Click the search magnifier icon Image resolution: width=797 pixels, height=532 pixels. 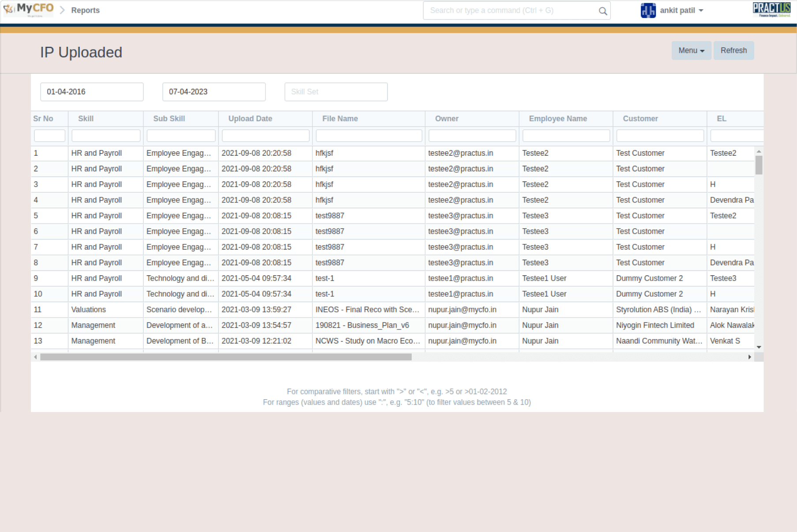pos(602,11)
